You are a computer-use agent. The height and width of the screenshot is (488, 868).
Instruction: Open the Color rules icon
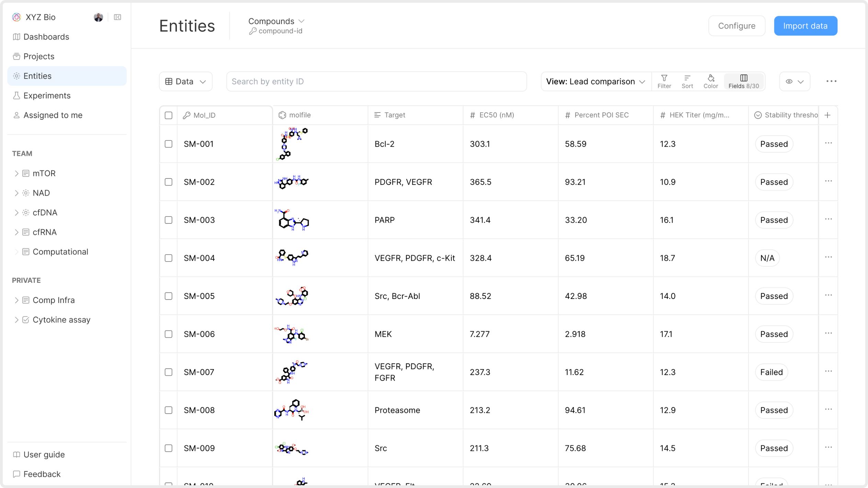(710, 81)
